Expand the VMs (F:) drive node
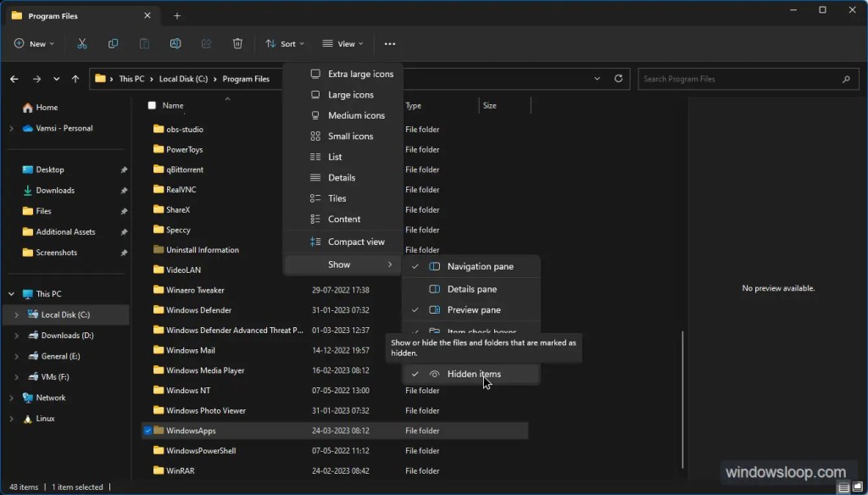 pos(16,377)
